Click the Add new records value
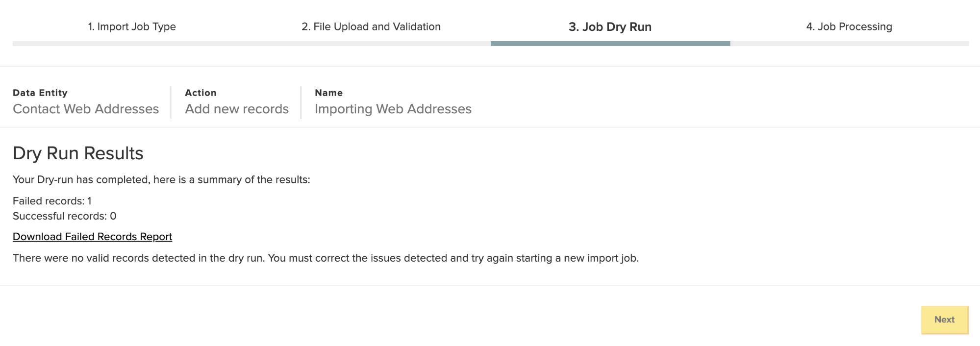 tap(237, 109)
